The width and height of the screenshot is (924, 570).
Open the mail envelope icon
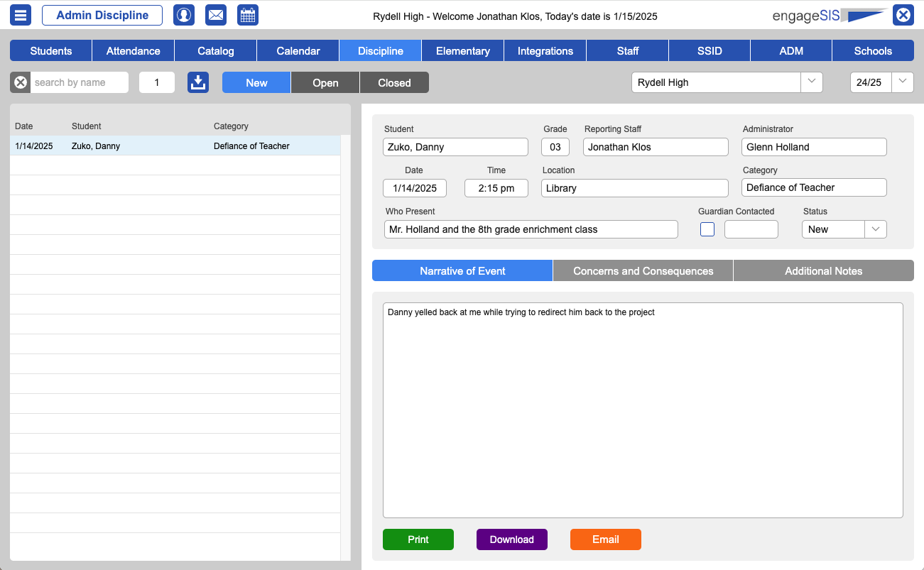[216, 15]
